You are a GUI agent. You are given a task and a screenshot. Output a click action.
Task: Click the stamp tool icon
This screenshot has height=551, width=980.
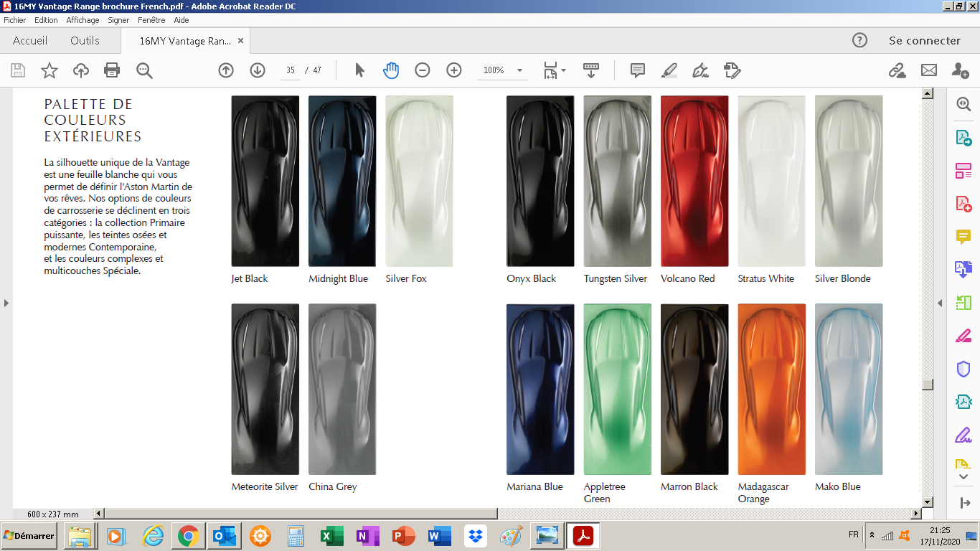point(732,70)
